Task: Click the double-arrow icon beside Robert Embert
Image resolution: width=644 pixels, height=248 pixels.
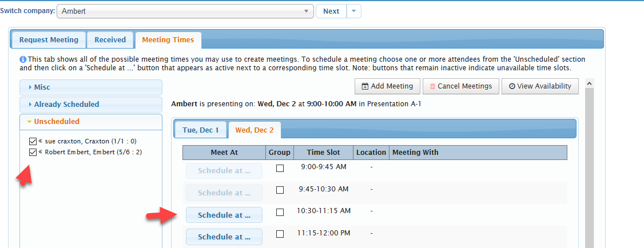Action: coord(41,152)
